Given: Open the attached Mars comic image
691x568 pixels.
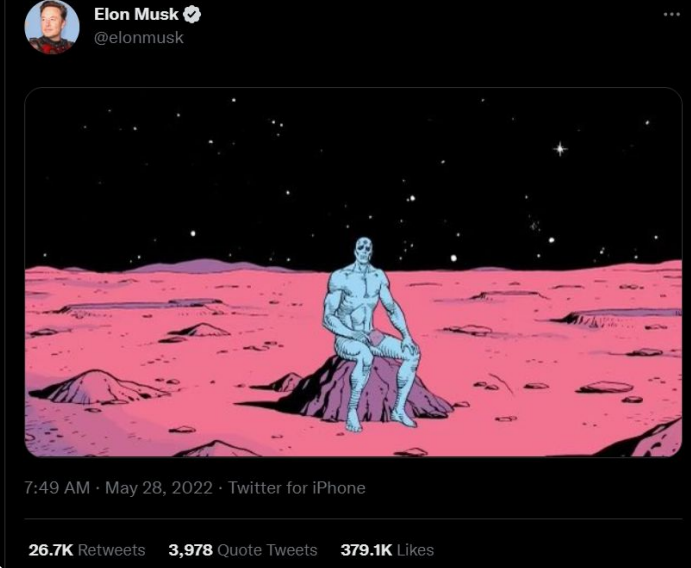Looking at the screenshot, I should (x=353, y=272).
